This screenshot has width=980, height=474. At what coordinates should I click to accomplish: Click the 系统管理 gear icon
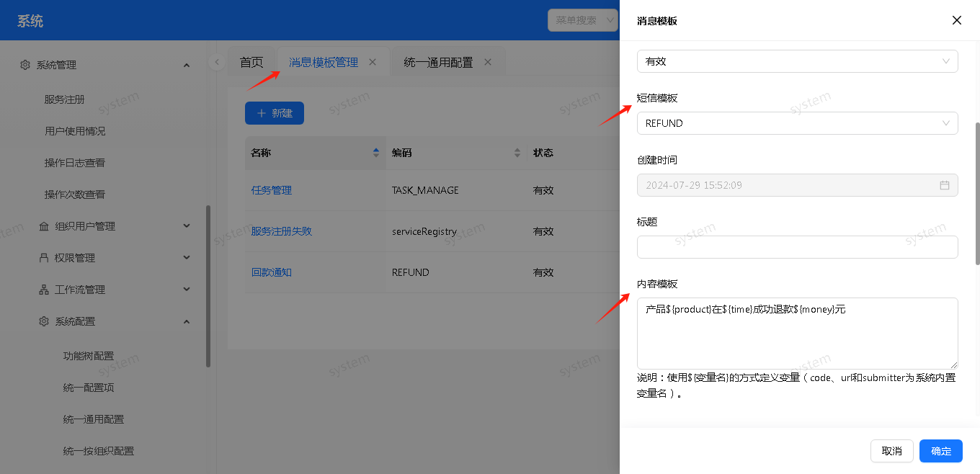point(25,65)
